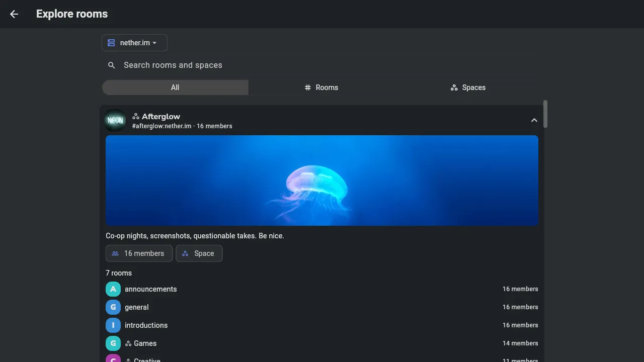The width and height of the screenshot is (644, 362).
Task: Switch to the Rooms filter tab
Action: (x=321, y=87)
